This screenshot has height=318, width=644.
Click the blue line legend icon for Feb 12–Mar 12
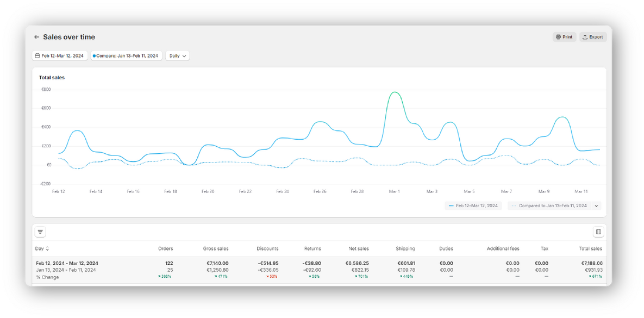[x=450, y=205]
